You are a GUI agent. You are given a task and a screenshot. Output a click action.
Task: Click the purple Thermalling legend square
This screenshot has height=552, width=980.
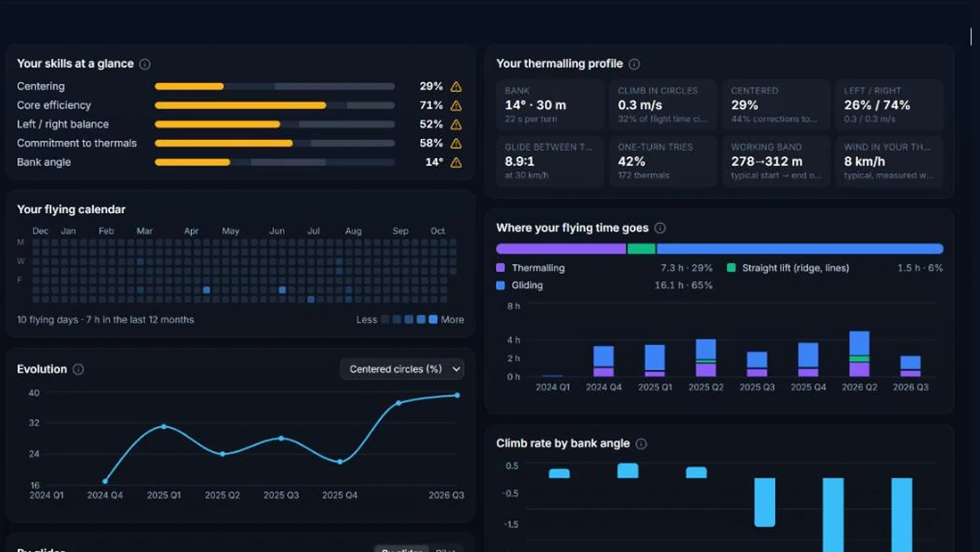point(500,268)
